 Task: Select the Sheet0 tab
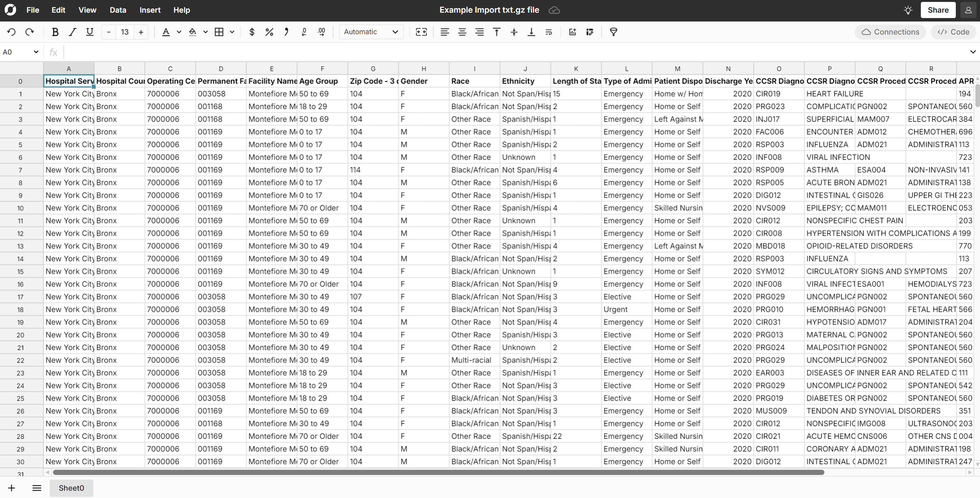pos(70,488)
